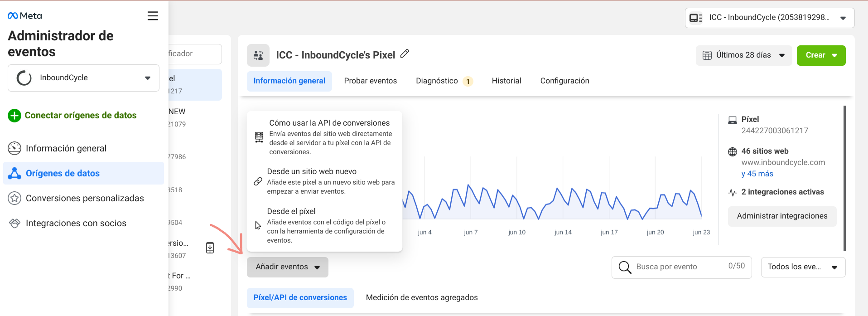
Task: Open the Configuración tab
Action: pos(564,81)
